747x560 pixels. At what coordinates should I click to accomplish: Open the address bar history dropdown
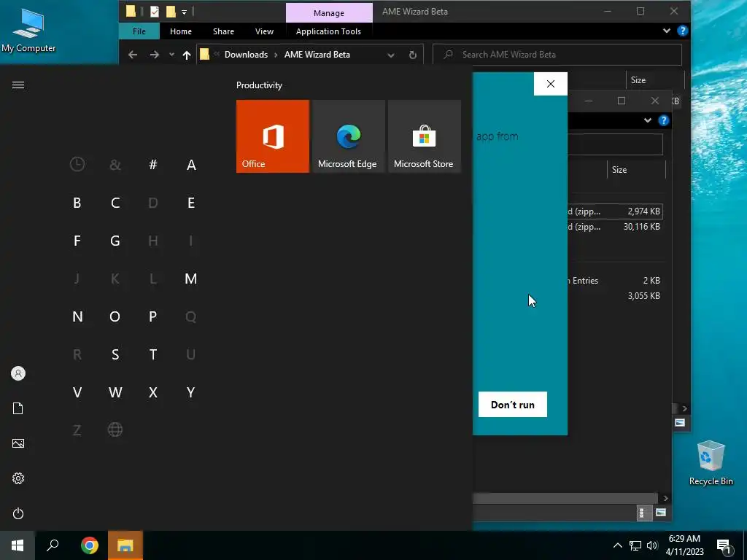[391, 55]
